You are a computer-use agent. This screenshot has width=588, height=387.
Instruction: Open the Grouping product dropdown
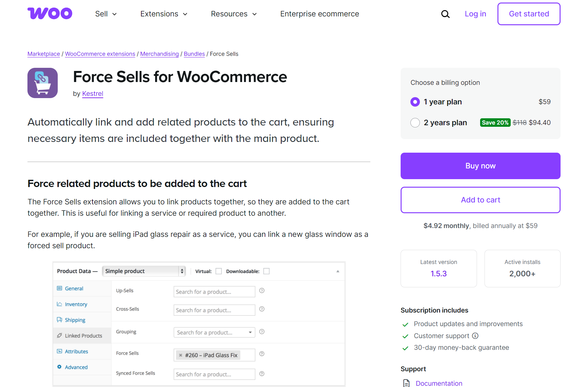(214, 332)
